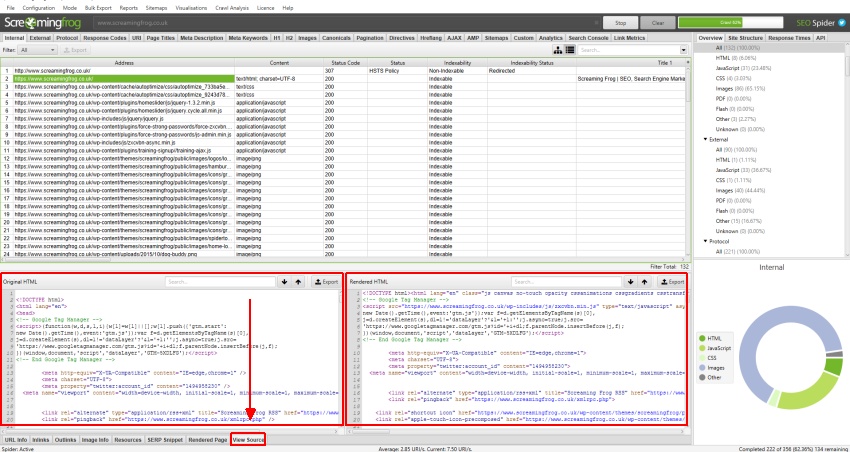Switch to the Hreflang tab
This screenshot has height=452, width=850.
[x=431, y=38]
